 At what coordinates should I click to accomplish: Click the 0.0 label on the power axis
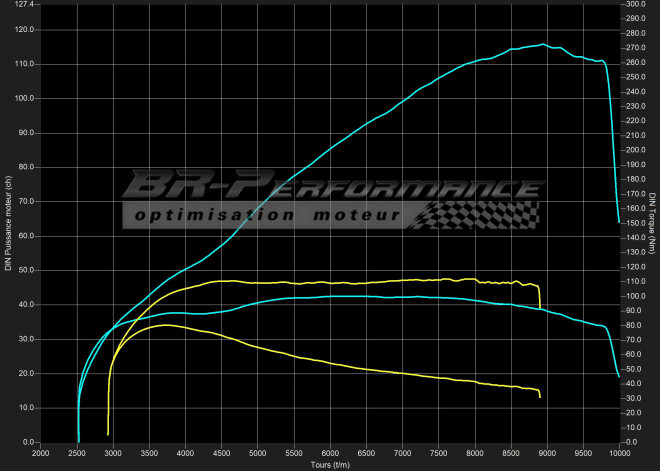27,442
